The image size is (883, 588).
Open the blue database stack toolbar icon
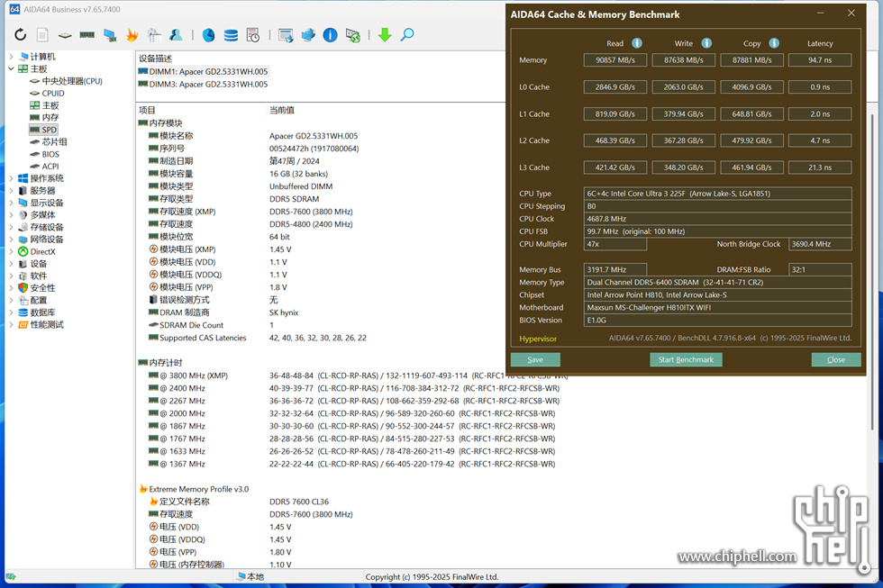click(231, 35)
